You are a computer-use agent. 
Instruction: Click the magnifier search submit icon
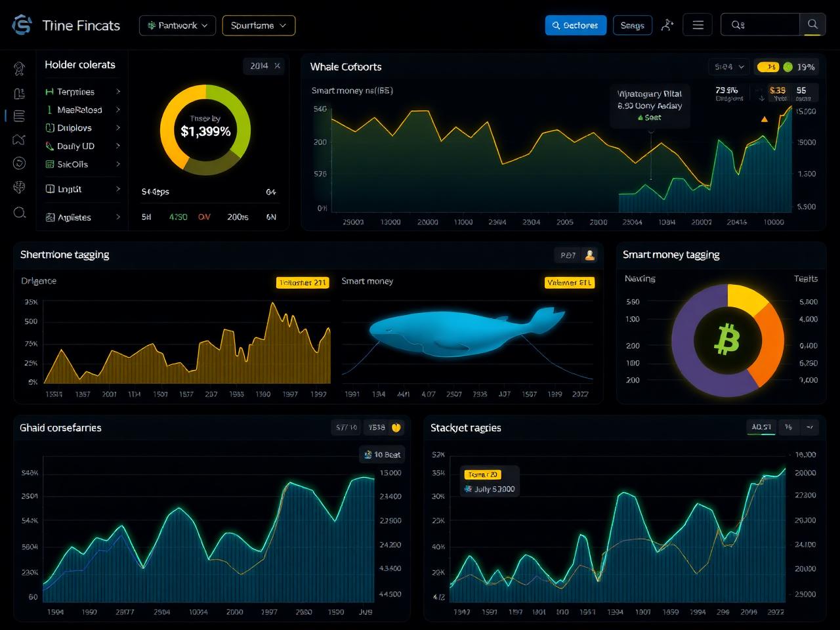click(812, 25)
